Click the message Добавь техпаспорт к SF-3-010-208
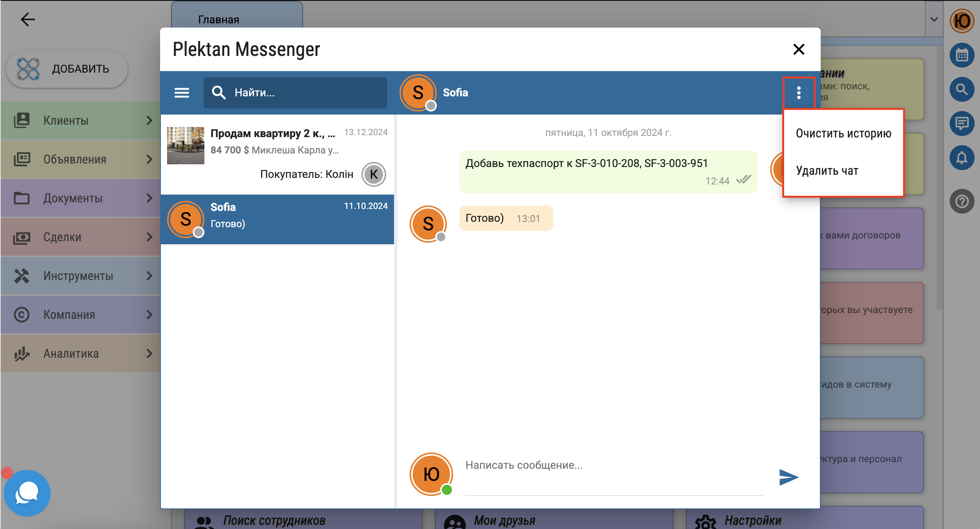 click(x=608, y=172)
